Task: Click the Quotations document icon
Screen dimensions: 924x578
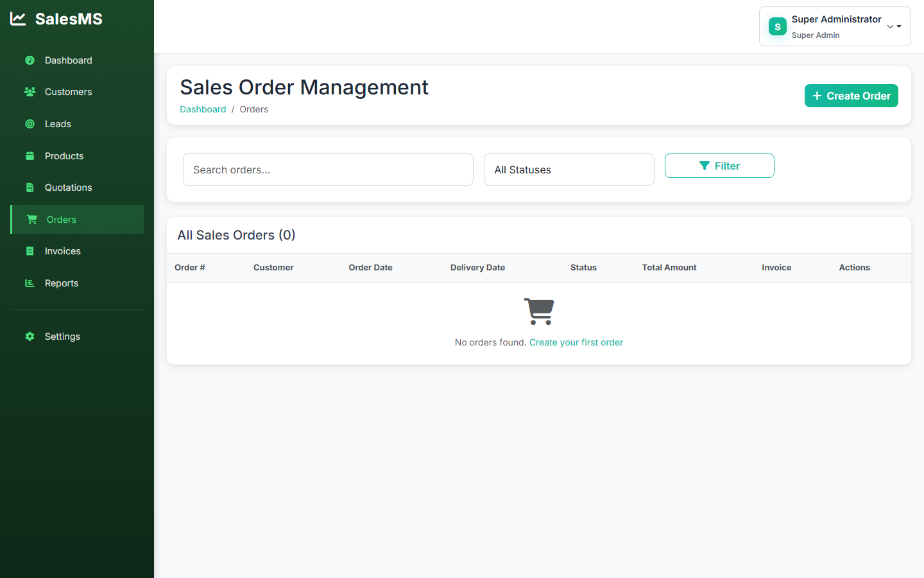Action: (30, 188)
